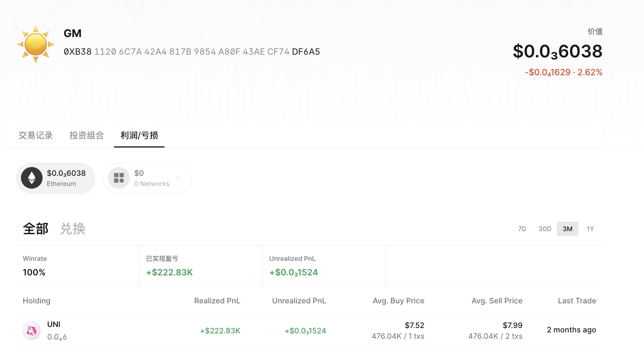Image resolution: width=644 pixels, height=355 pixels.
Task: Expand the 0 Networks dropdown chevron
Action: [178, 178]
